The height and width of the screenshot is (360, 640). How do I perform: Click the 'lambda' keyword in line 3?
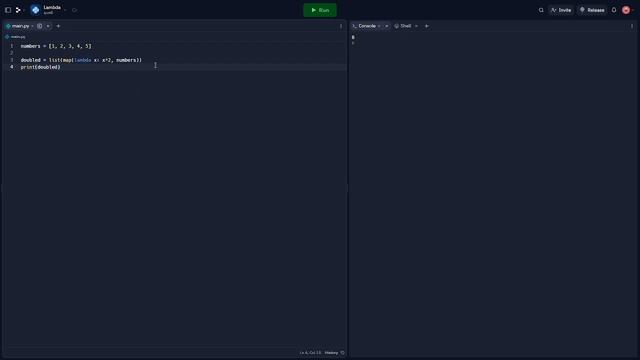tap(83, 60)
